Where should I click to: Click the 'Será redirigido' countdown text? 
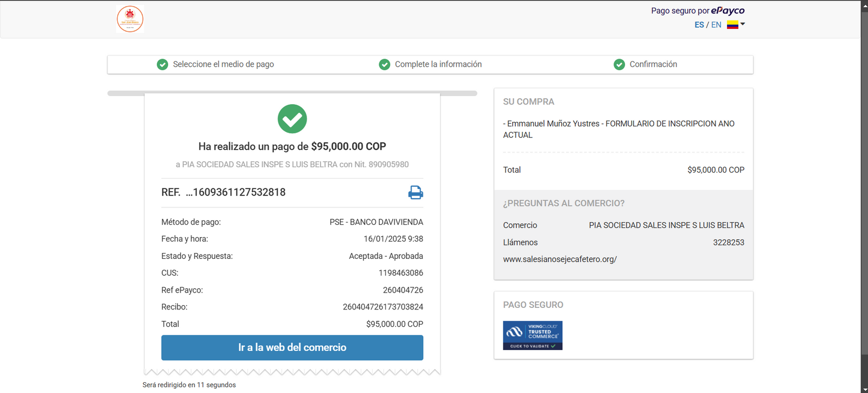189,385
